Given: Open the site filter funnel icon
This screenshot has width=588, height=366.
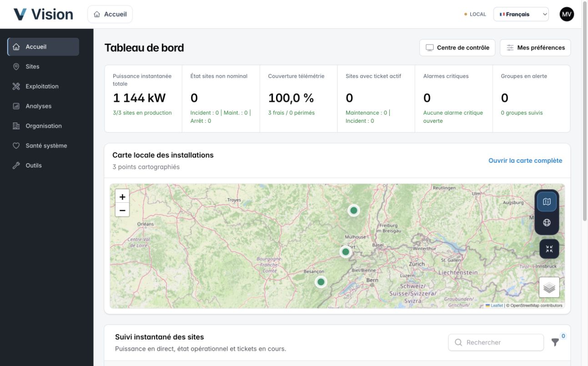Looking at the screenshot, I should 555,342.
